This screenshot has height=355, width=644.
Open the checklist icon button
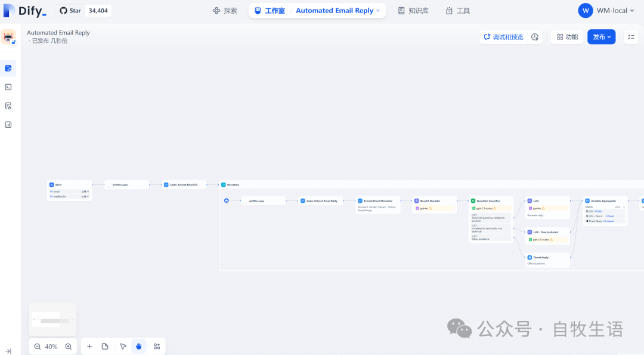[x=631, y=37]
